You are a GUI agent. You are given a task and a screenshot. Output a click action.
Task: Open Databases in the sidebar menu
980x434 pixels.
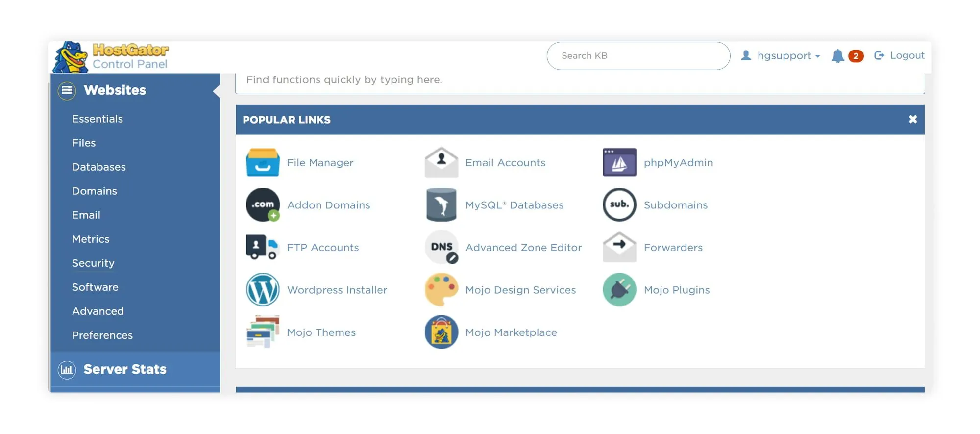click(x=99, y=167)
